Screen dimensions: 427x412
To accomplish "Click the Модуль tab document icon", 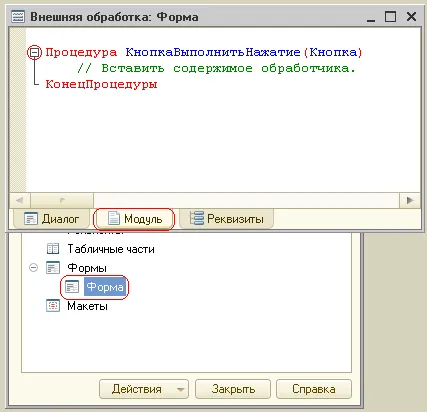I will [x=114, y=218].
